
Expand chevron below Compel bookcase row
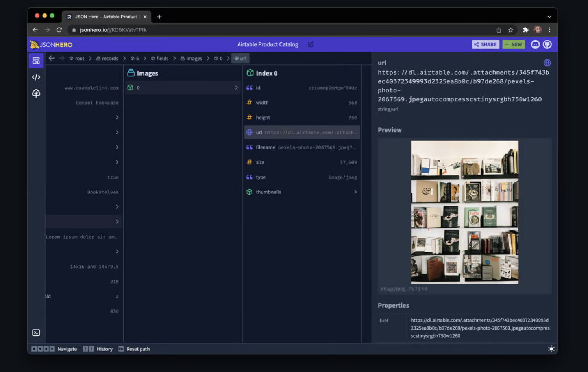point(117,118)
